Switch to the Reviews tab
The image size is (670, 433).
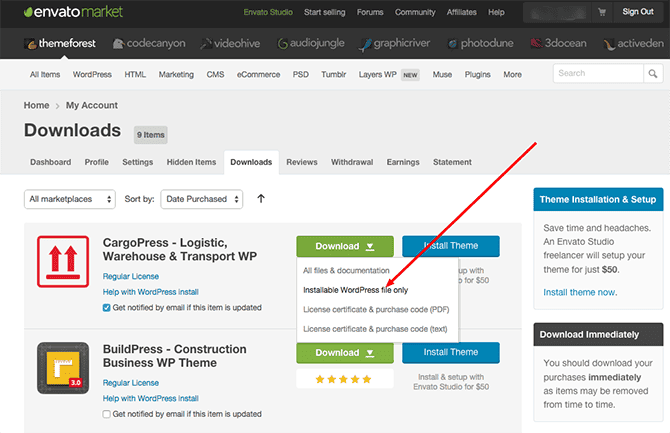click(302, 162)
